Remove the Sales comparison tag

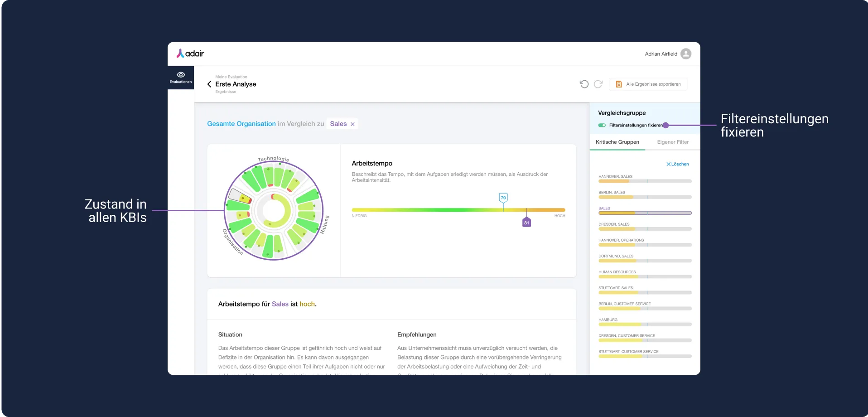(352, 124)
